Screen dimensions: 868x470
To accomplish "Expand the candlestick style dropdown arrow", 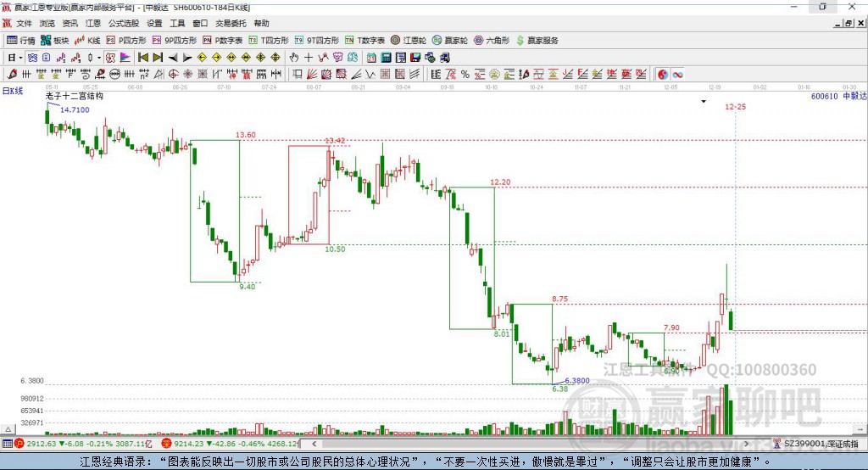I will click(x=99, y=58).
